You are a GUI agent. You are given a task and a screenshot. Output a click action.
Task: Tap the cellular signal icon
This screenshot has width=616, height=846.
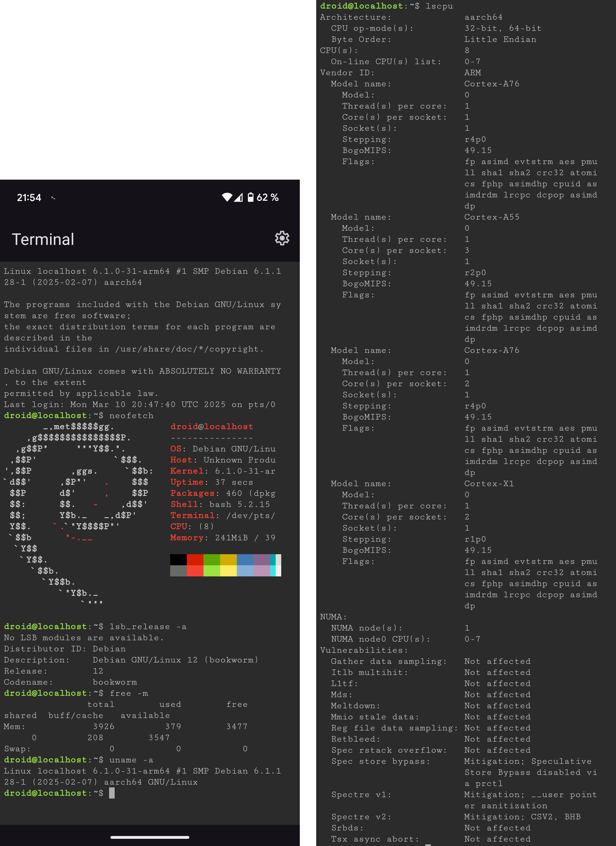239,197
